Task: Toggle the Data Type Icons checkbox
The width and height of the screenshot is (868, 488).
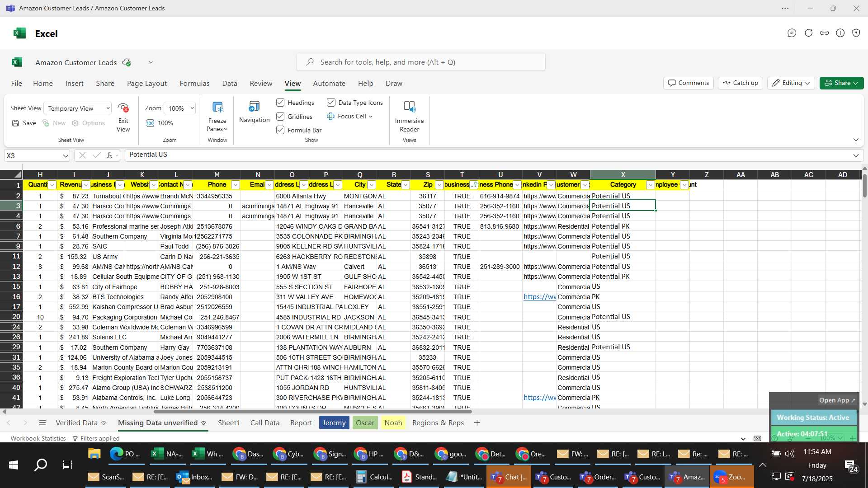Action: point(331,103)
